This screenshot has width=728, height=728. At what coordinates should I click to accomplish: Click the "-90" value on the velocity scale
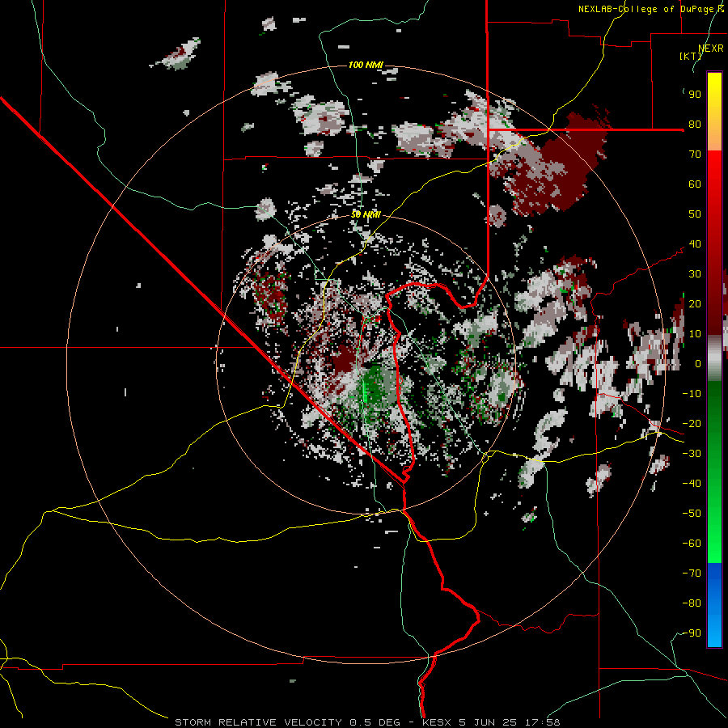coord(692,633)
